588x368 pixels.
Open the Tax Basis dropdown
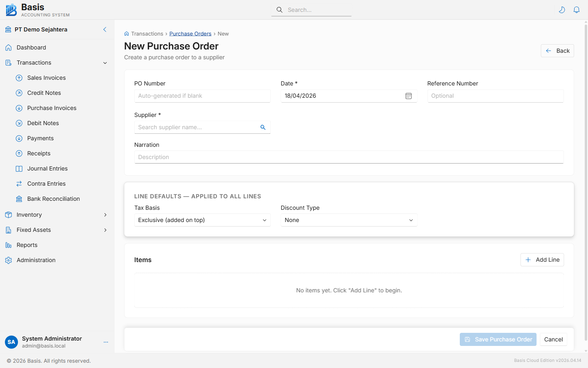pyautogui.click(x=202, y=220)
